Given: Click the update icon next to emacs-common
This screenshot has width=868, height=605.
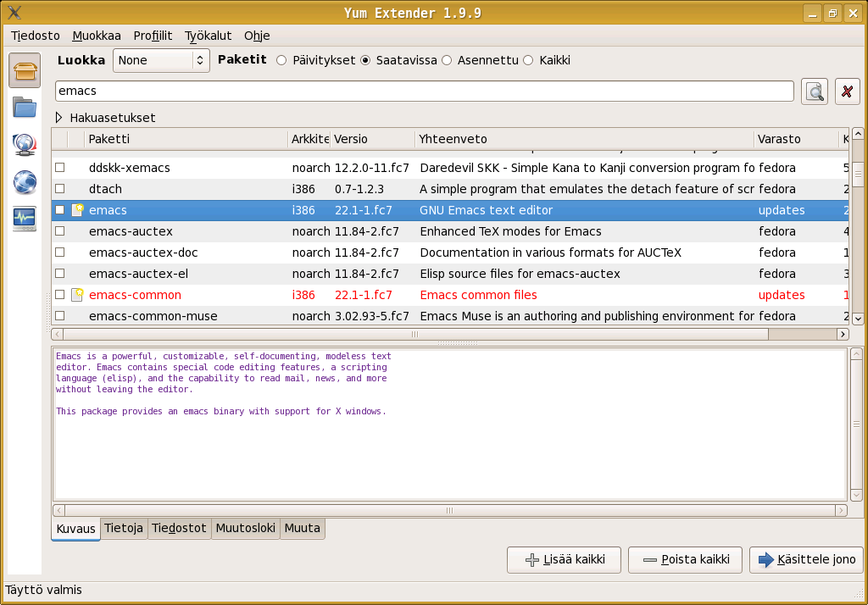Looking at the screenshot, I should [77, 295].
